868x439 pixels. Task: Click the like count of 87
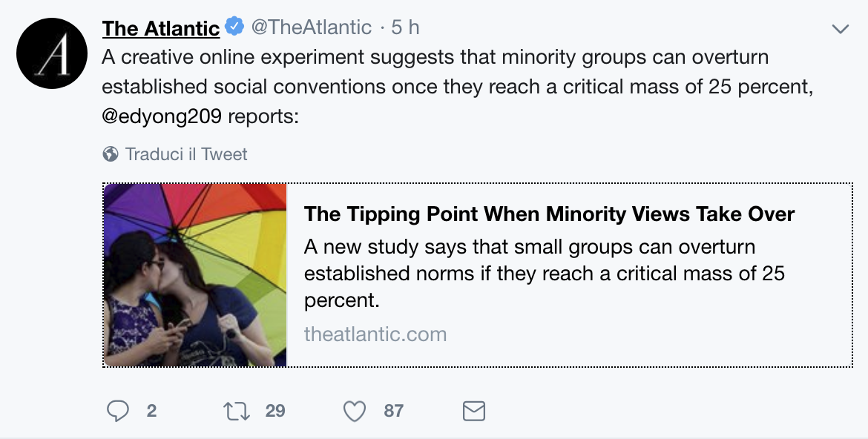393,411
